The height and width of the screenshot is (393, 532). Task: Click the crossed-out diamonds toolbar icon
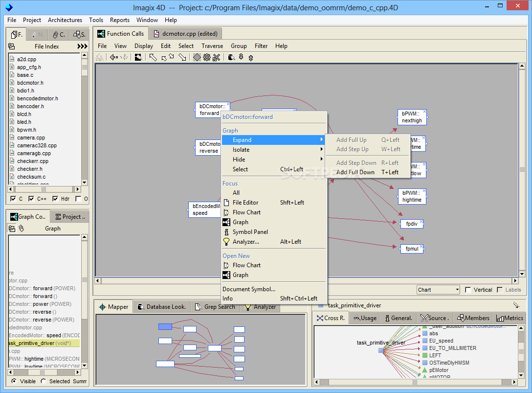pos(216,57)
